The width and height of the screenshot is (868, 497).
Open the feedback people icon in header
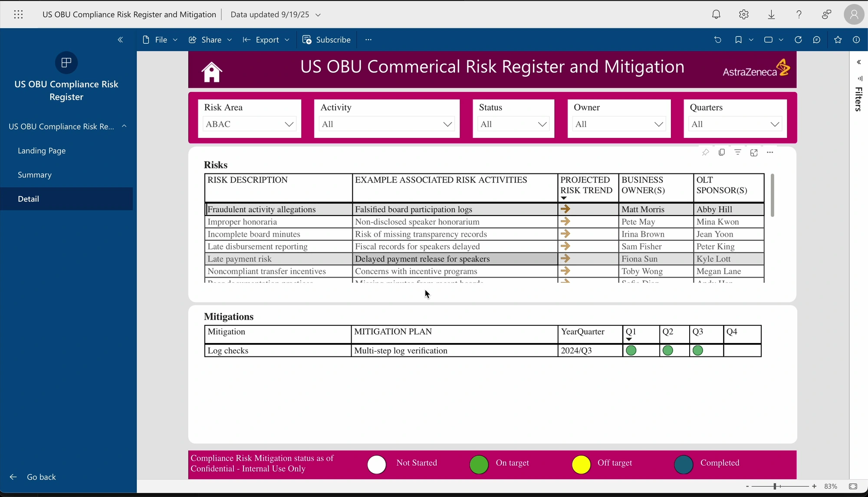pos(826,14)
